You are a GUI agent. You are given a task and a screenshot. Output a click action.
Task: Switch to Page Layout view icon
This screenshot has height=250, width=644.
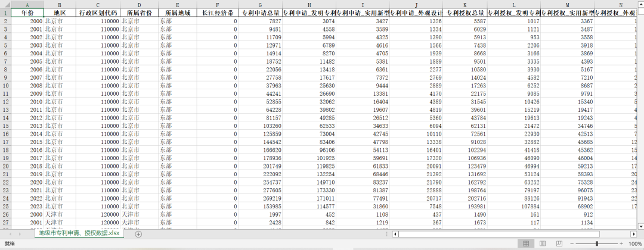click(542, 244)
